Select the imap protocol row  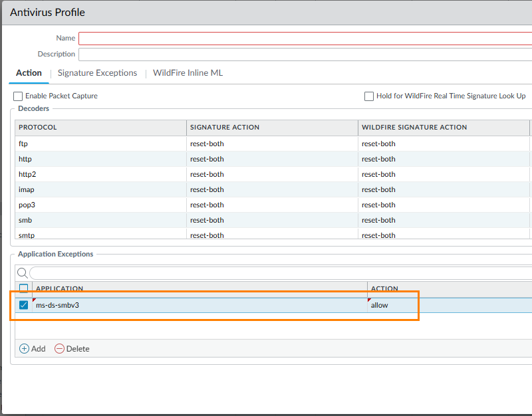(x=100, y=189)
